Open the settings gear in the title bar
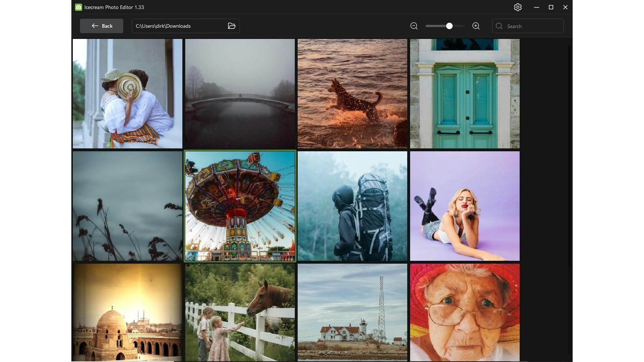Viewport: 644px width, 362px height. click(x=518, y=7)
